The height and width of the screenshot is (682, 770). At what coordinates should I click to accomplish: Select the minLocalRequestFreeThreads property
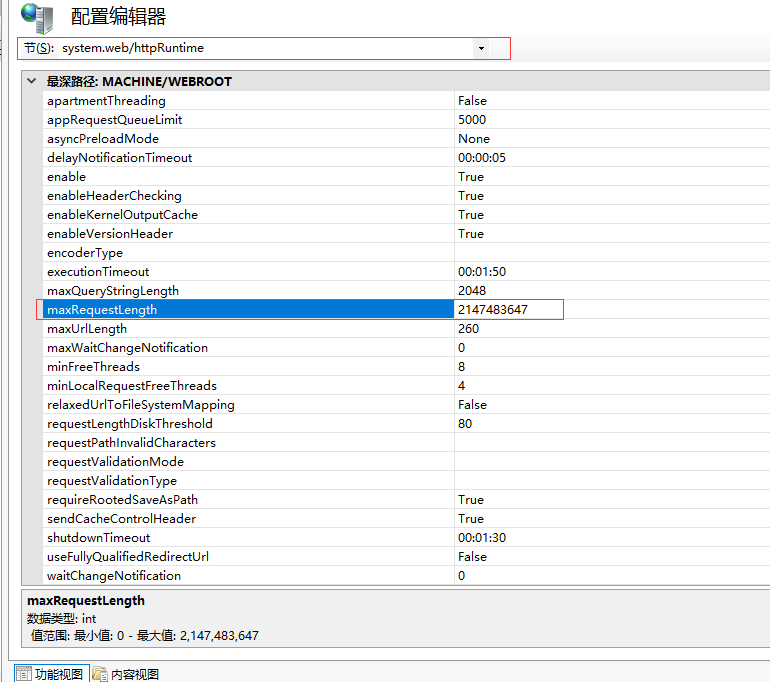(x=132, y=385)
